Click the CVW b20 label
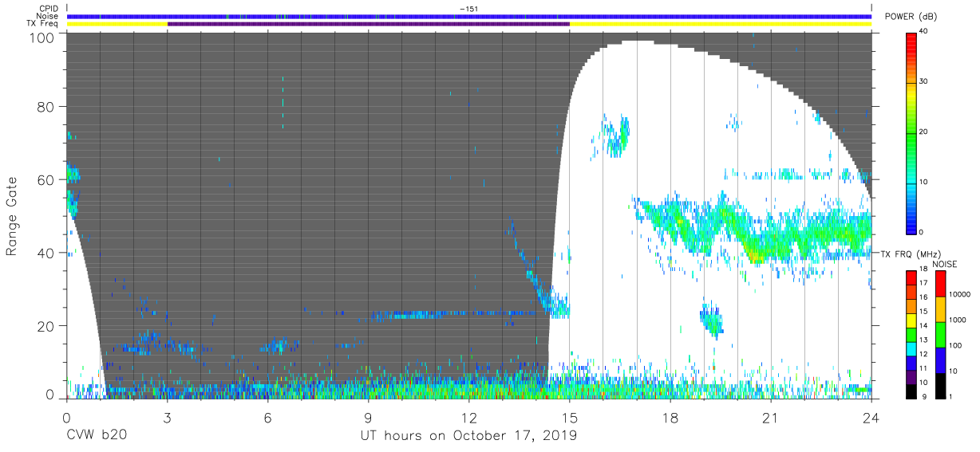 [96, 435]
